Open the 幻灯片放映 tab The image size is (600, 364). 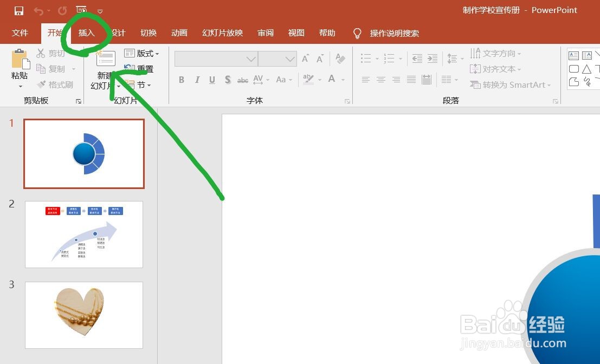pyautogui.click(x=223, y=33)
